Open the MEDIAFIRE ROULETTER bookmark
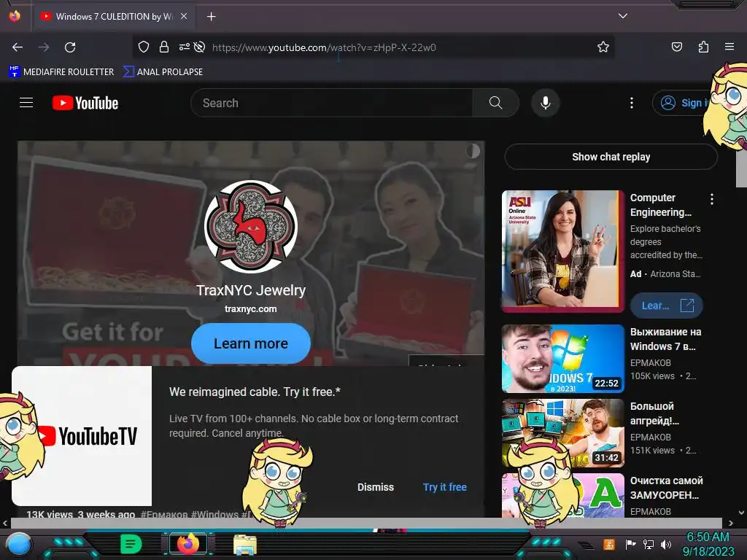 click(x=61, y=72)
